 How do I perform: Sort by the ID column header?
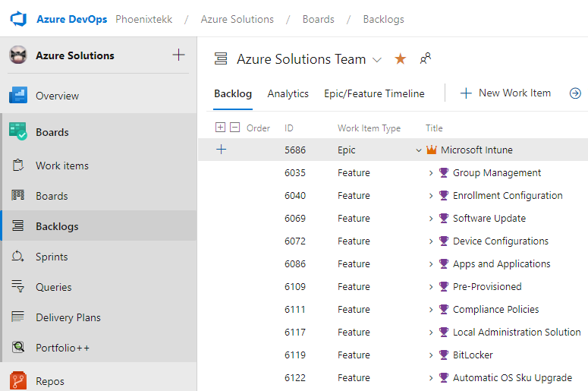[289, 128]
